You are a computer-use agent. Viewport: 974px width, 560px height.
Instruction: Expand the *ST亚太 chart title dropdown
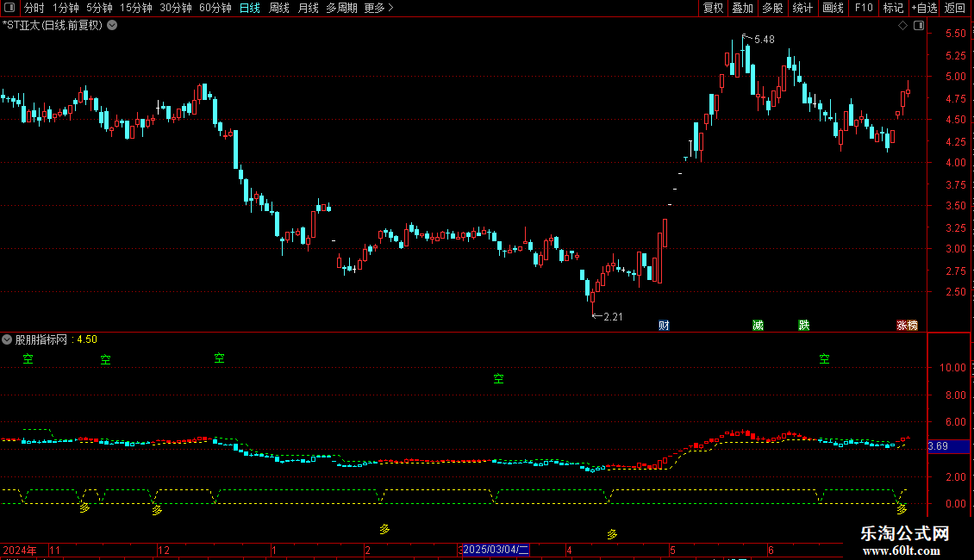(x=112, y=26)
